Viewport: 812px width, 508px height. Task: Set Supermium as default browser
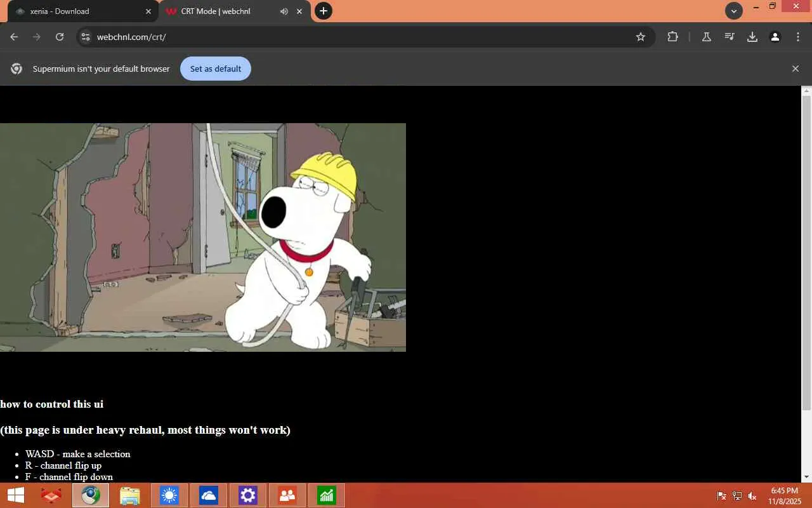point(216,69)
